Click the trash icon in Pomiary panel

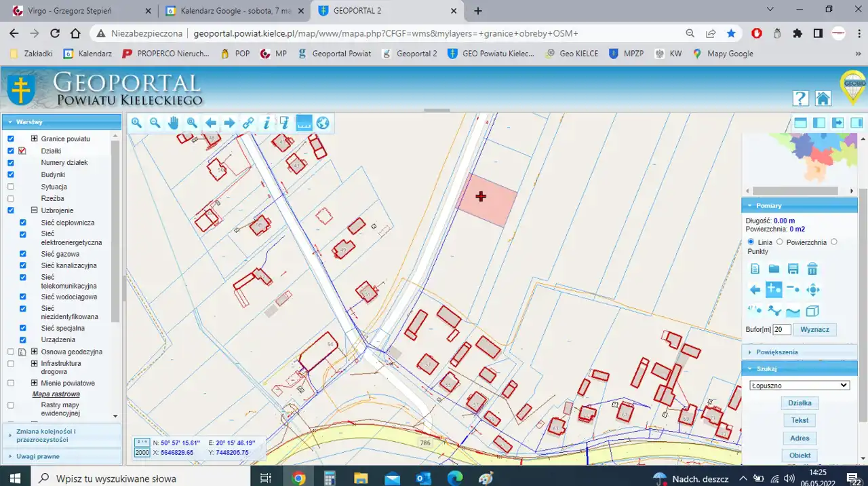(x=812, y=269)
